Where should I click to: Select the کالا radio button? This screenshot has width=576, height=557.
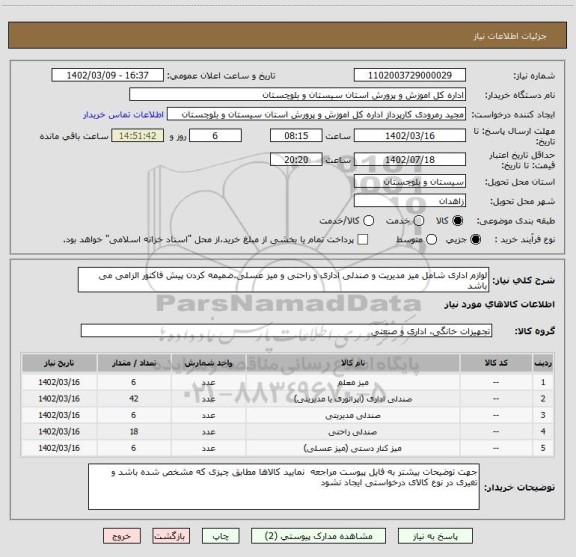(458, 221)
